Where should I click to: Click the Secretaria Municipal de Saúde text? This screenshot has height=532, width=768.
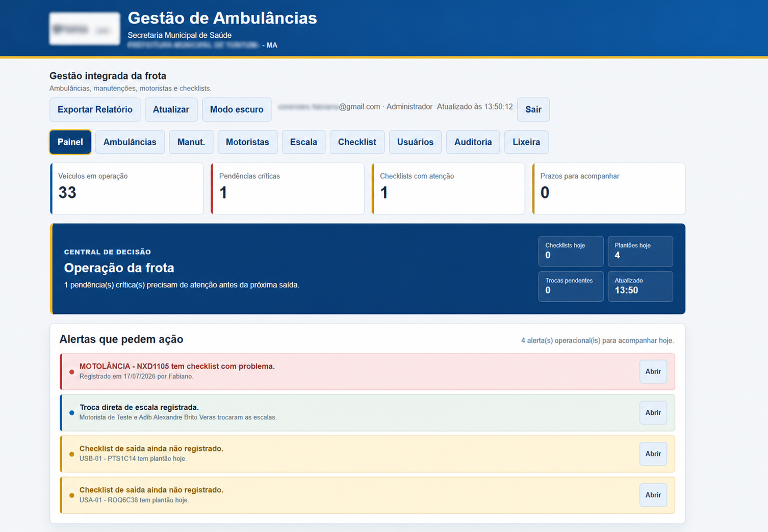coord(180,35)
